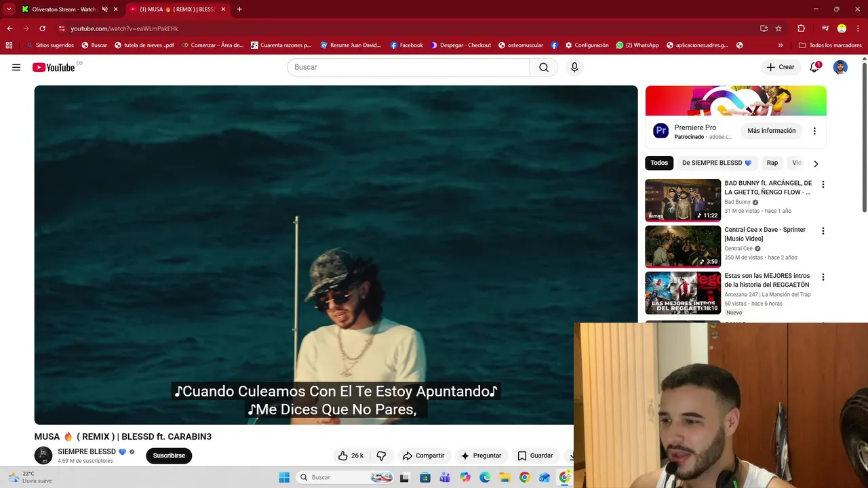The height and width of the screenshot is (488, 868).
Task: Click the Preguntar button
Action: [480, 455]
